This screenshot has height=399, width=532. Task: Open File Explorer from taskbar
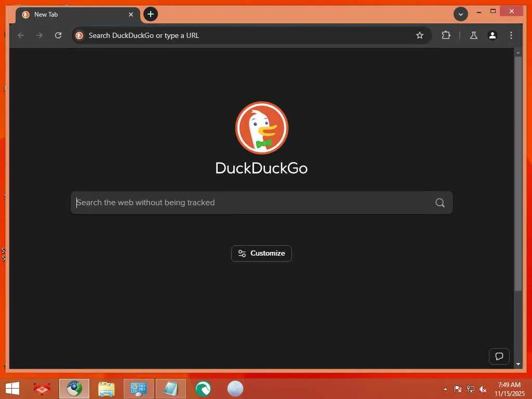click(x=106, y=389)
